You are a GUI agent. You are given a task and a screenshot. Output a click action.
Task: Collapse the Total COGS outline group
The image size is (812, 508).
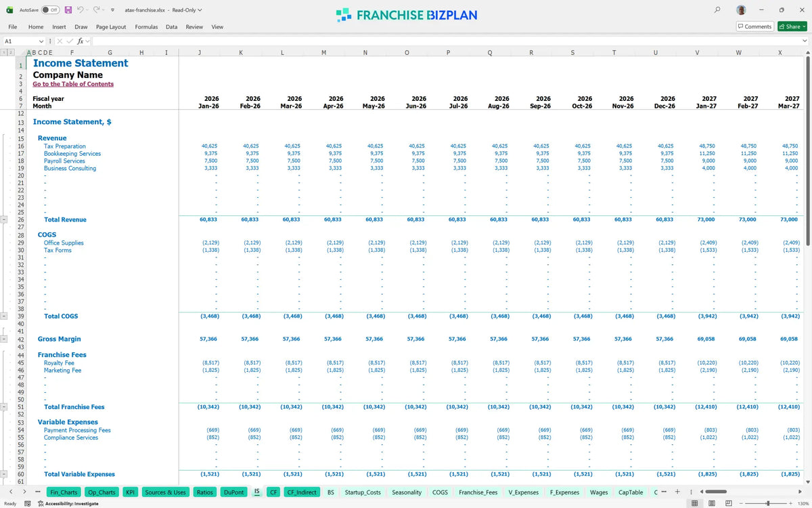(5, 316)
